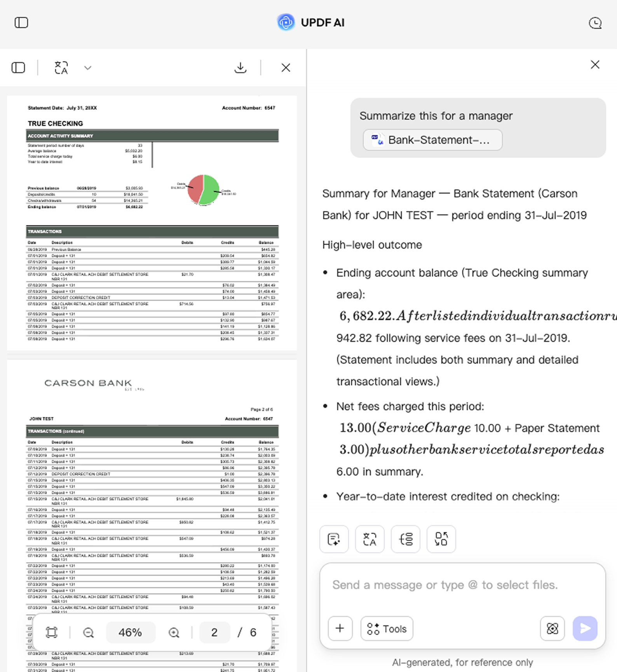Image resolution: width=617 pixels, height=672 pixels.
Task: Click translate icon in PDF toolbar
Action: [61, 68]
